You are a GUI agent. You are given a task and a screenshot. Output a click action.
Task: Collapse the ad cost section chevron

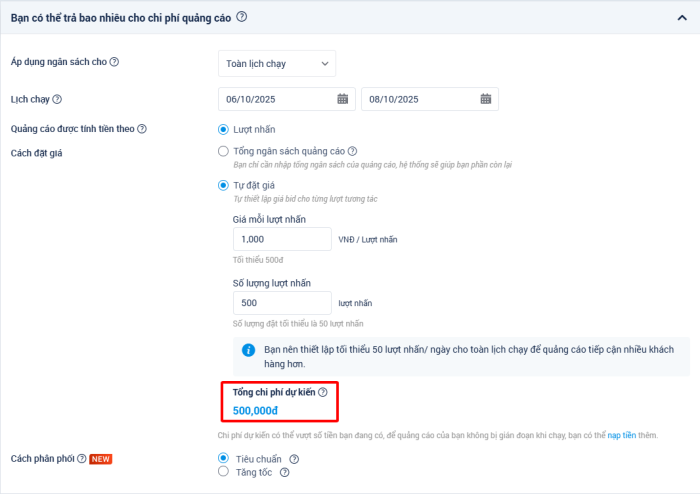[683, 18]
